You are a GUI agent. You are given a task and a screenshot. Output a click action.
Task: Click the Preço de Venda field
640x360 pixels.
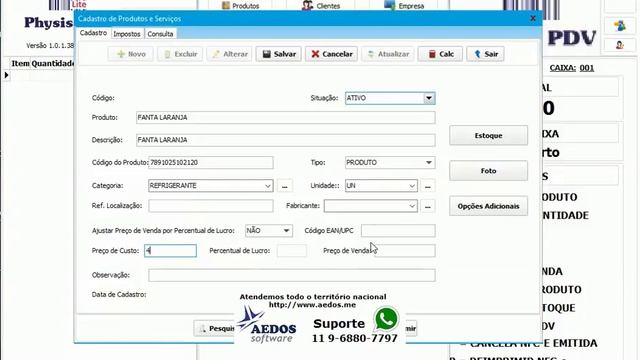coord(405,251)
